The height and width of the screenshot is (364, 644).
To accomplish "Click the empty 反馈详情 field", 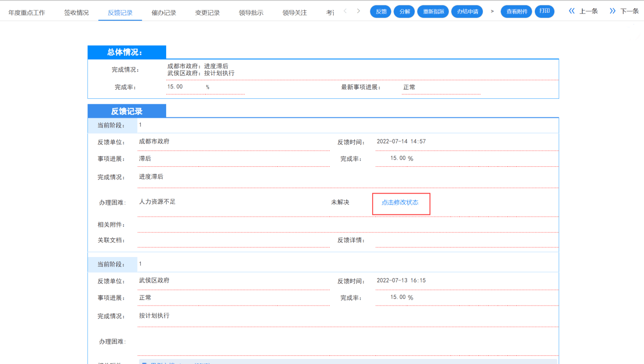I will pyautogui.click(x=467, y=240).
